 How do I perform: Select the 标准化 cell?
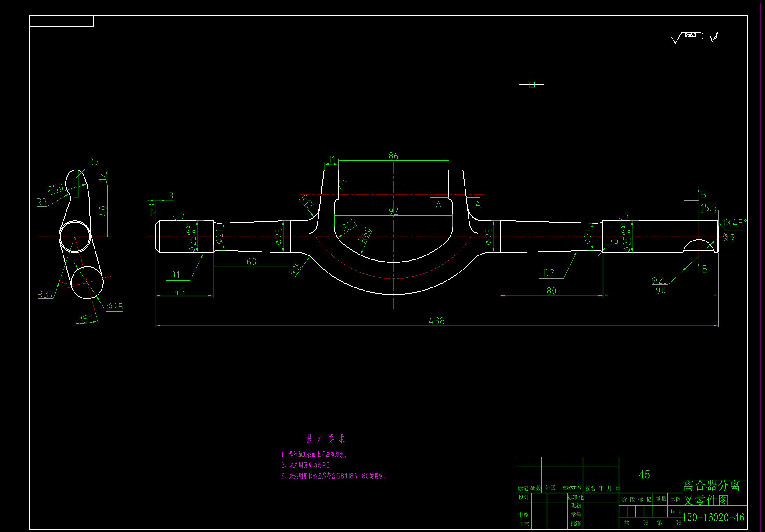(x=575, y=497)
